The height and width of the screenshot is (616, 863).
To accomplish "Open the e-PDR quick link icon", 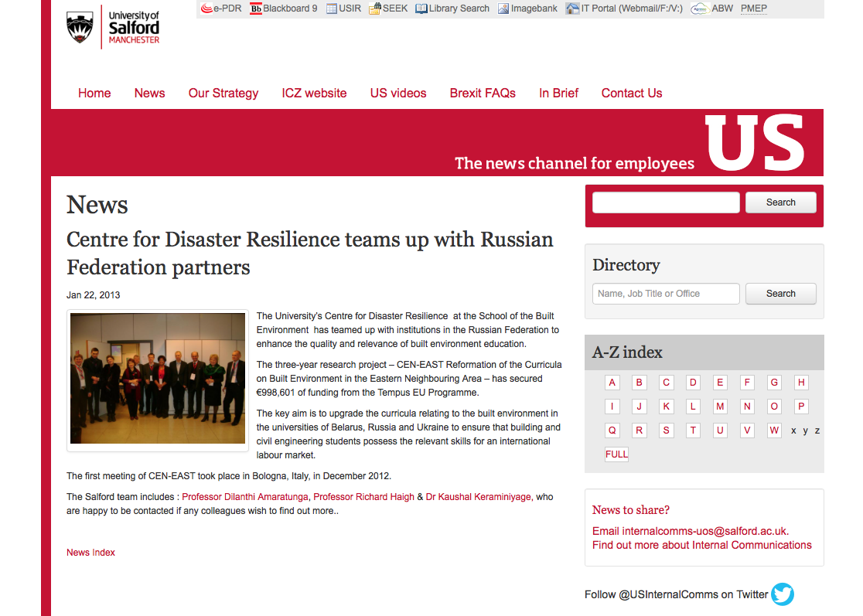I will point(207,9).
